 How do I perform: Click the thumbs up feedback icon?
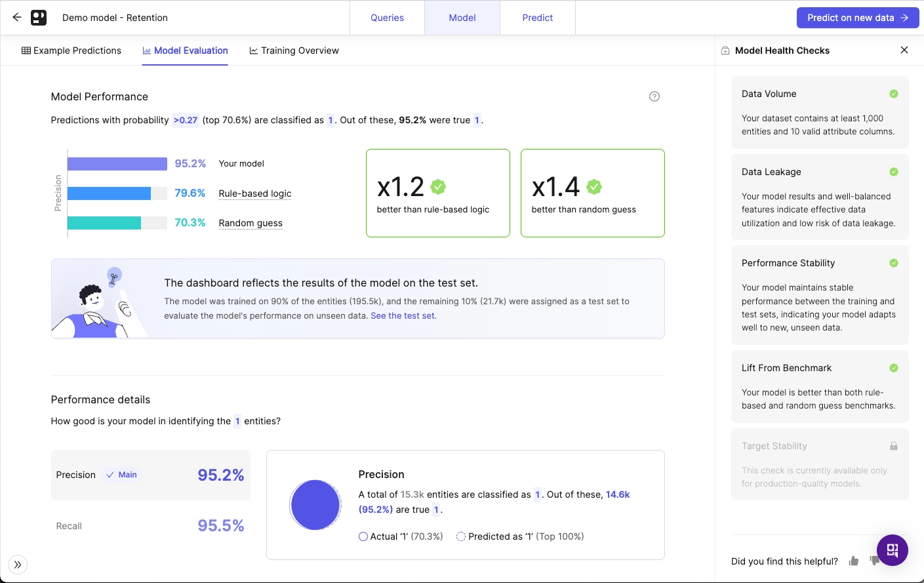(853, 561)
